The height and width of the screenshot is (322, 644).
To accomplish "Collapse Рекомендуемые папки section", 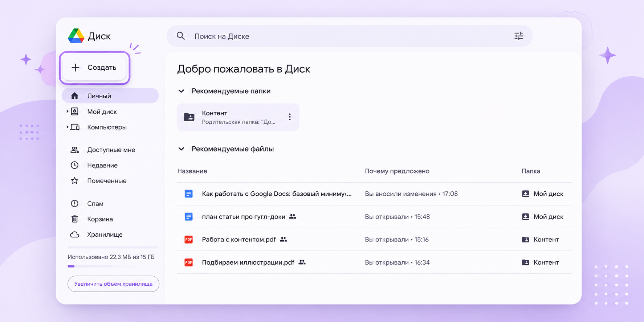I will pos(181,91).
